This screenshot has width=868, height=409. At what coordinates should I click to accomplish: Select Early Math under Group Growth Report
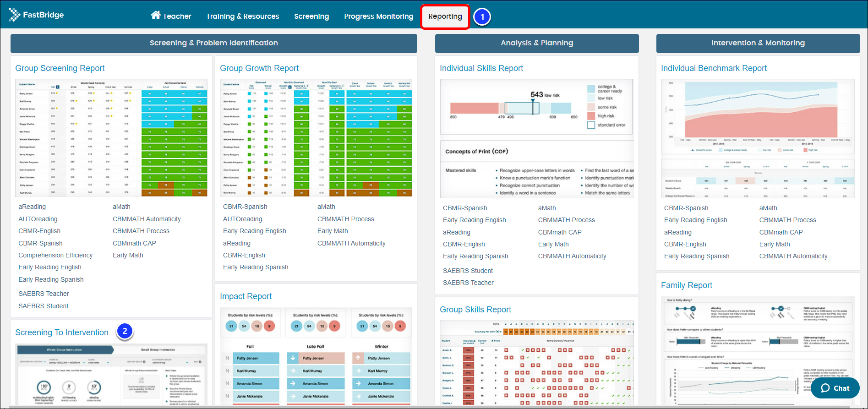pos(333,231)
